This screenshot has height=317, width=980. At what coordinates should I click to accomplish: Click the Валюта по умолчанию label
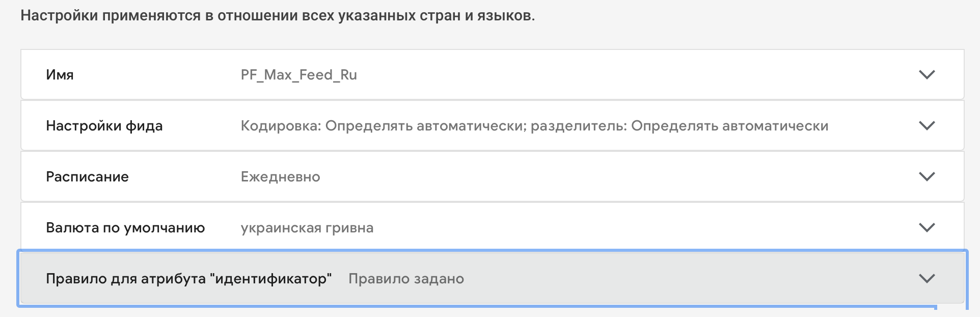tap(125, 228)
